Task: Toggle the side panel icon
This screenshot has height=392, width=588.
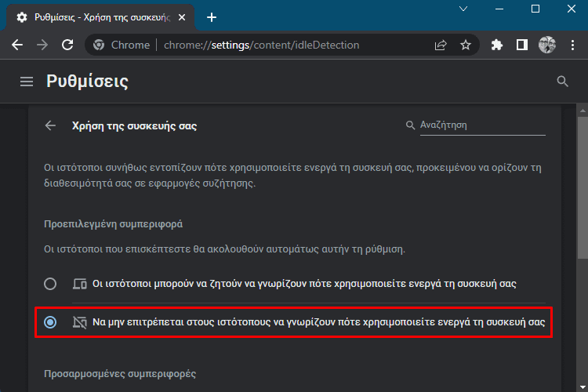Action: 521,45
